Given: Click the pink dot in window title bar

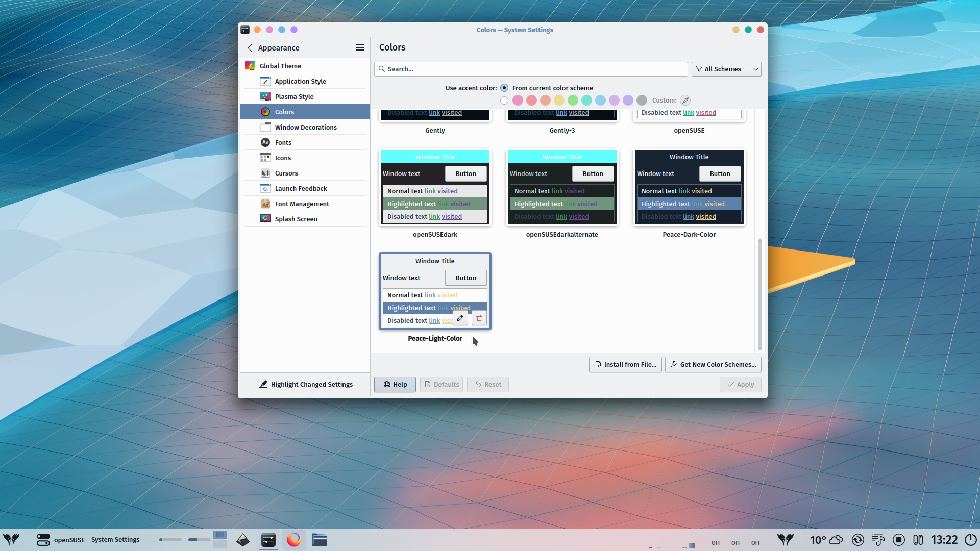Looking at the screenshot, I should click(269, 30).
